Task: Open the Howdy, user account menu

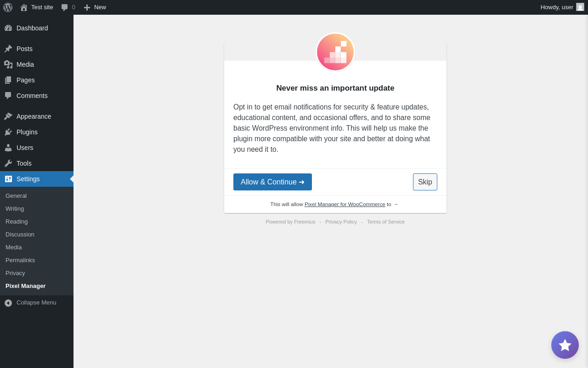Action: [562, 7]
